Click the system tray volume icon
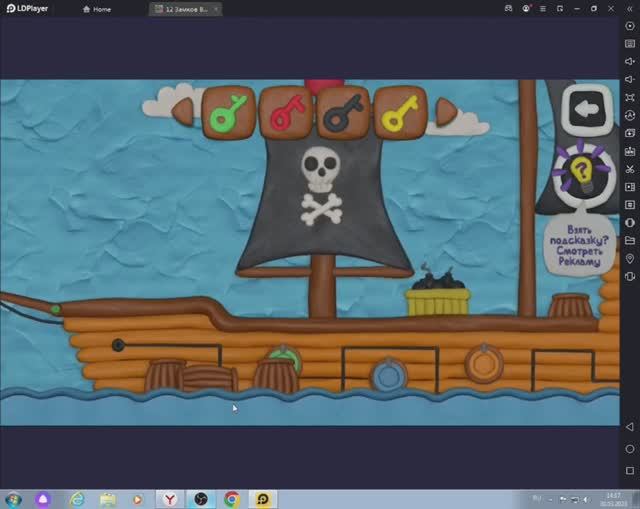640x509 pixels. pyautogui.click(x=586, y=500)
